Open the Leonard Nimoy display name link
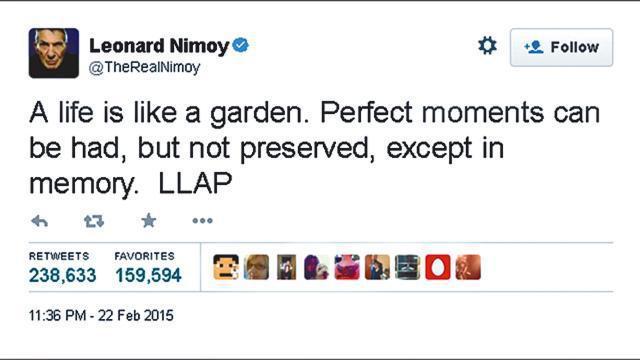The height and width of the screenshot is (360, 640). coord(159,45)
